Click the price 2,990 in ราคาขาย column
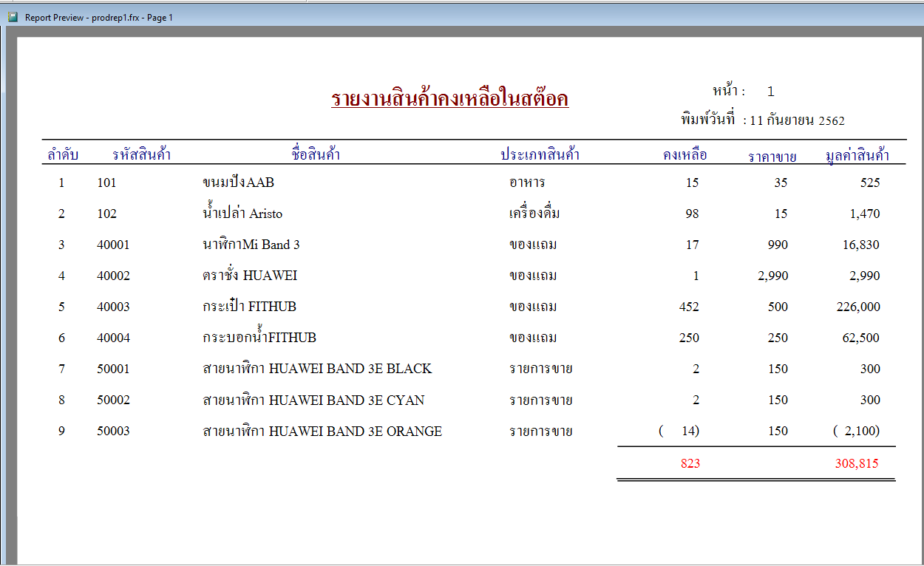This screenshot has height=566, width=924. click(x=773, y=276)
